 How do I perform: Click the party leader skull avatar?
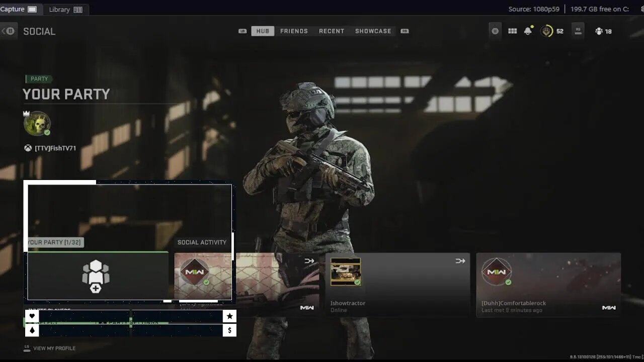point(37,123)
